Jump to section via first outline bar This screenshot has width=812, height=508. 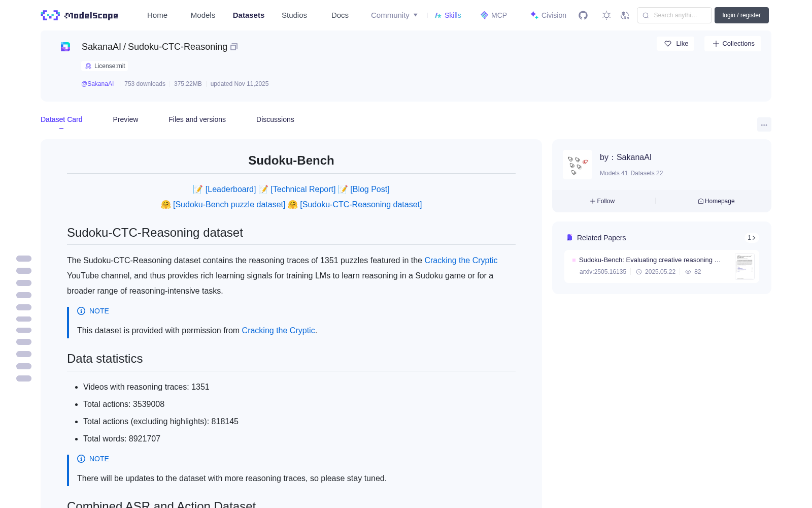(24, 259)
